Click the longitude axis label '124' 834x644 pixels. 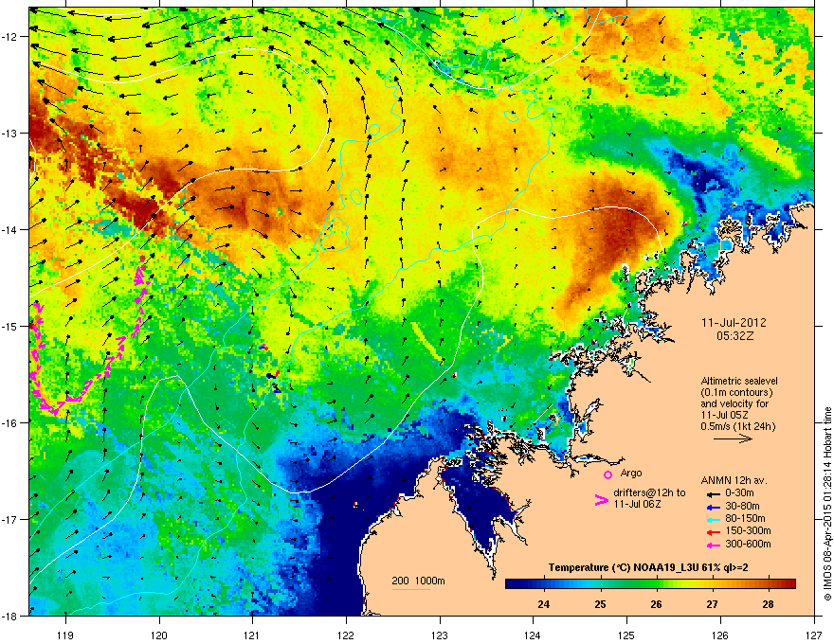tap(533, 635)
